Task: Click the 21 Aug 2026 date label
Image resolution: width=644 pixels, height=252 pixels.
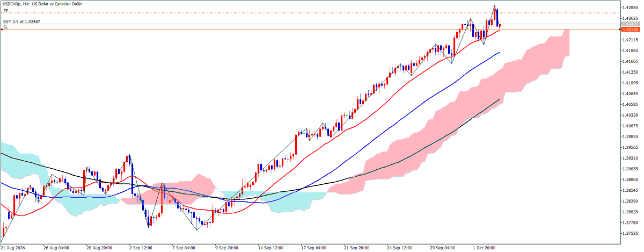Action: tap(13, 248)
